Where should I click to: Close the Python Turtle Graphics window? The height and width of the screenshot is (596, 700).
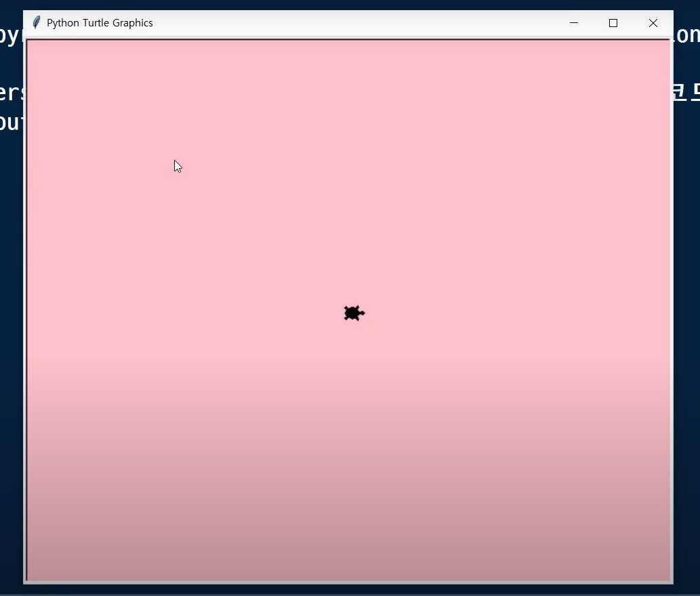(x=653, y=23)
